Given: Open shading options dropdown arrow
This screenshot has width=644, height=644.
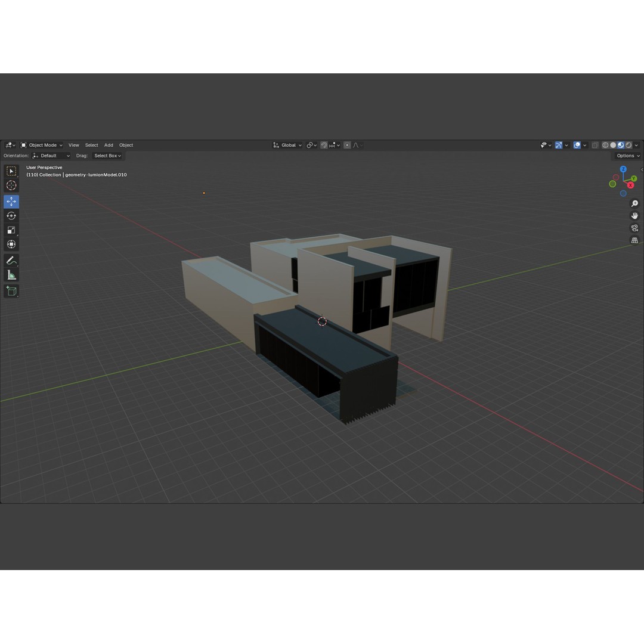Looking at the screenshot, I should pyautogui.click(x=637, y=145).
